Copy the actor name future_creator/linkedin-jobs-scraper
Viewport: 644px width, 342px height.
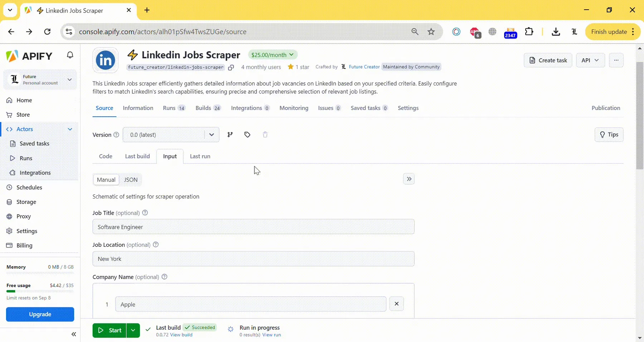[x=231, y=67]
